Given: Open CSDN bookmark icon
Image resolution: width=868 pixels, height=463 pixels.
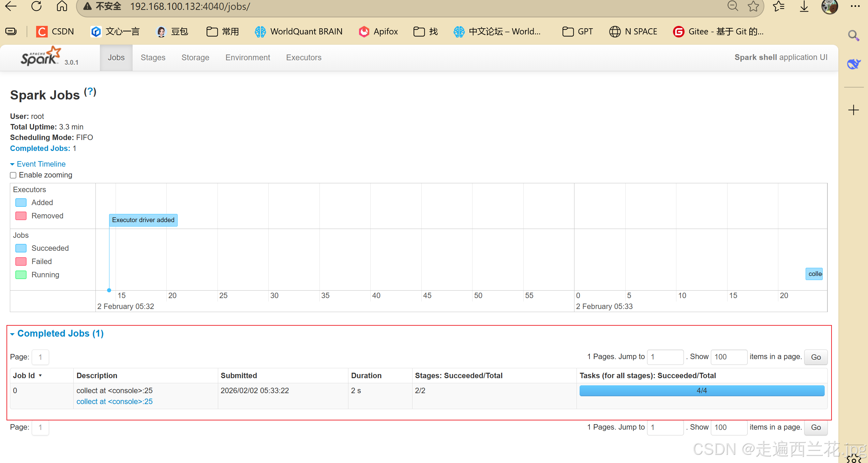Looking at the screenshot, I should point(42,32).
